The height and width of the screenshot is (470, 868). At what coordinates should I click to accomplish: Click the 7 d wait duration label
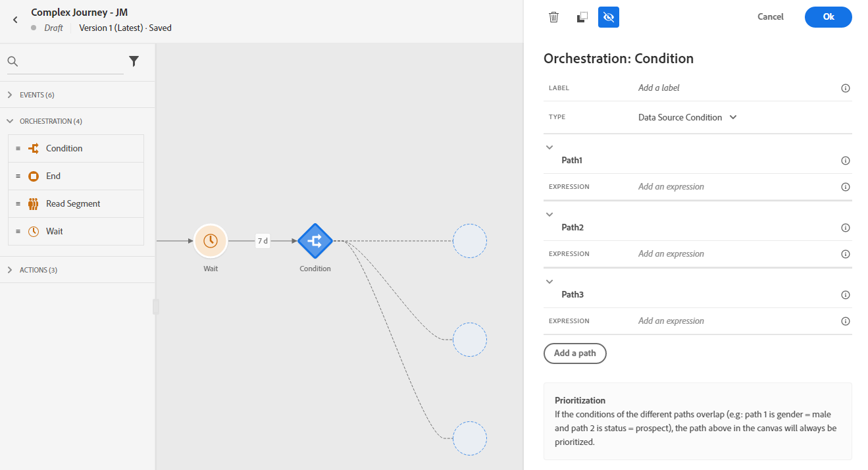263,241
